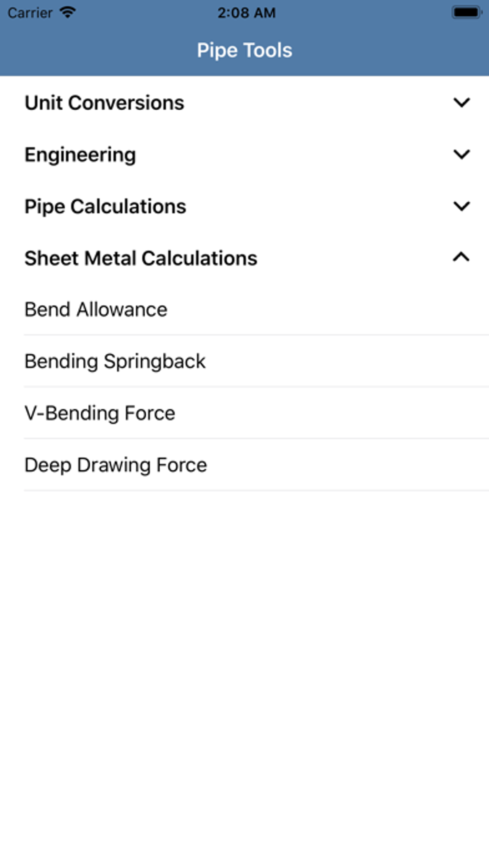Expand Engineering section using its chevron

(x=461, y=154)
